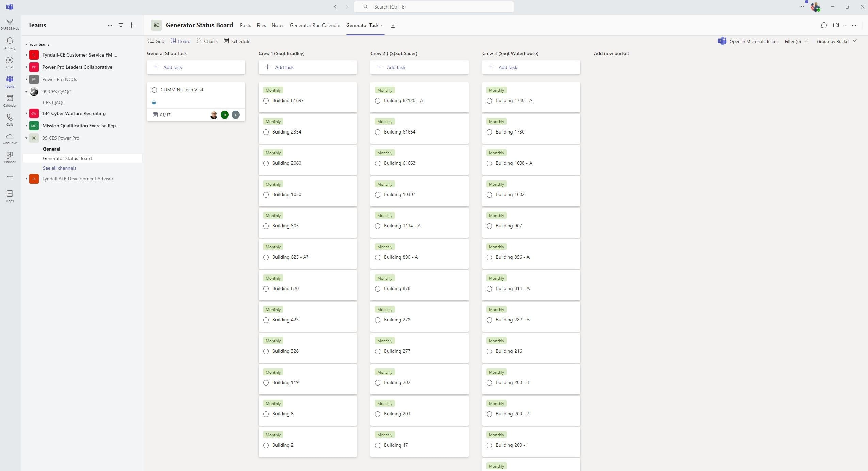Open Chat in the app rail
This screenshot has width=868, height=471.
pyautogui.click(x=10, y=63)
